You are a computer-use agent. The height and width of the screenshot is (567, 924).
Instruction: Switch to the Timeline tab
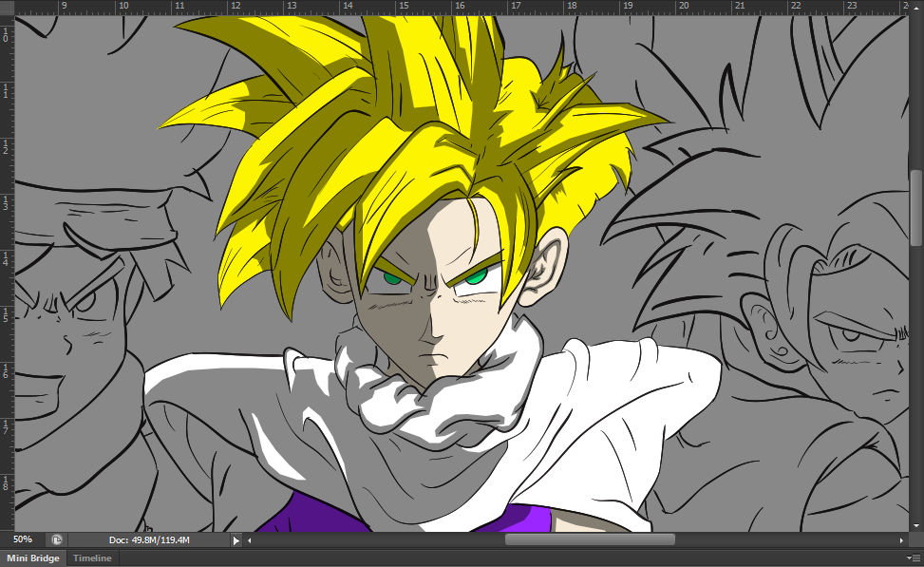[91, 558]
